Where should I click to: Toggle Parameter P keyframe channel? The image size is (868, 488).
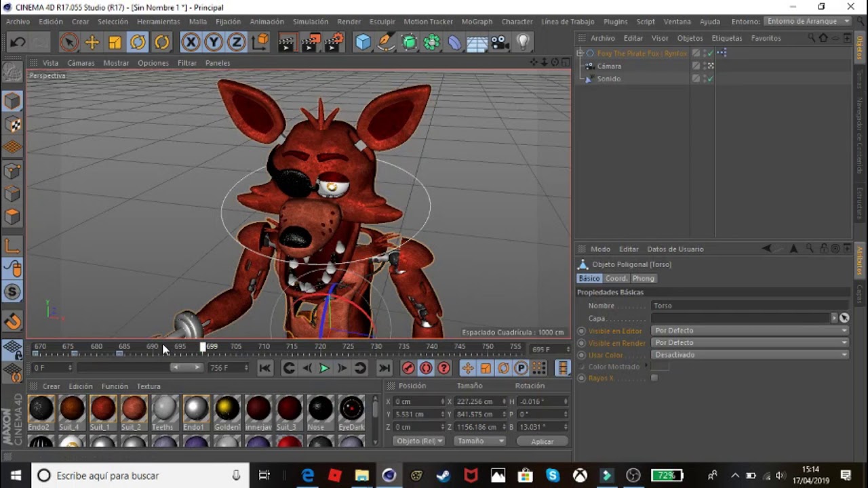coord(521,368)
